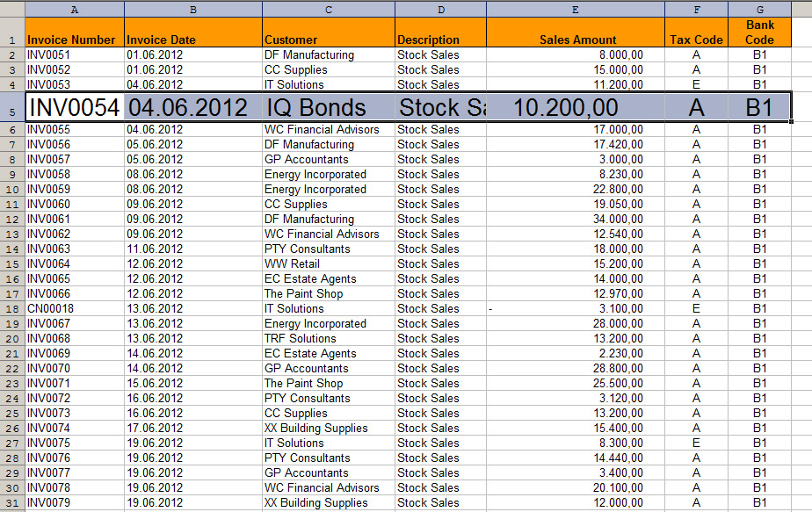Viewport: 812px width, 512px height.
Task: Click the Bank Code header cell
Action: tap(759, 32)
